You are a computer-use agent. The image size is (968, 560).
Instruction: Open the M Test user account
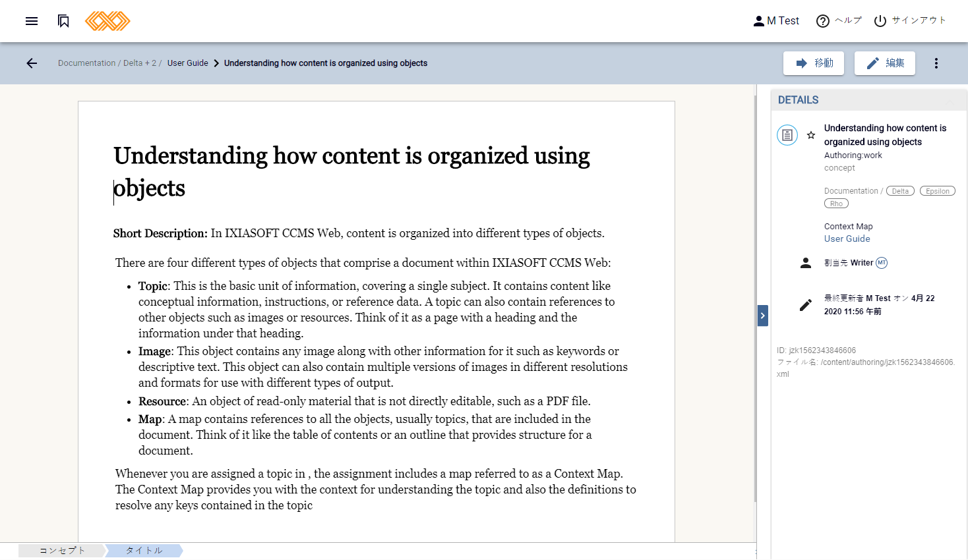coord(776,21)
